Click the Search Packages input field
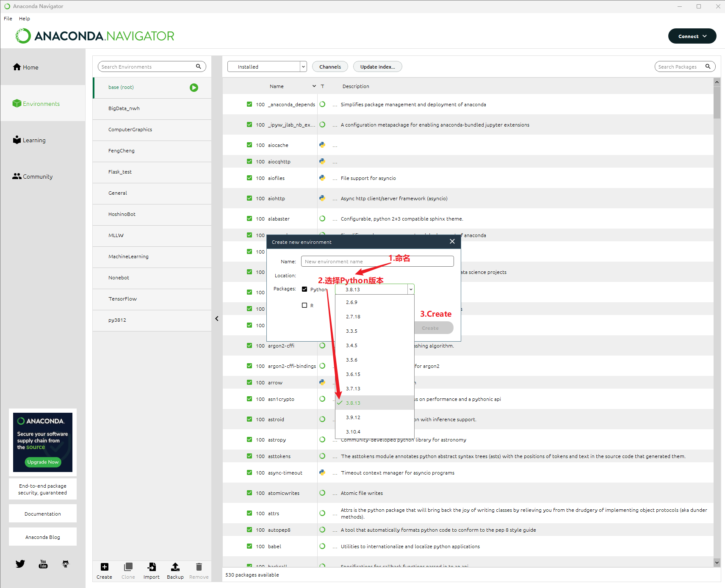Image resolution: width=725 pixels, height=588 pixels. pos(685,66)
